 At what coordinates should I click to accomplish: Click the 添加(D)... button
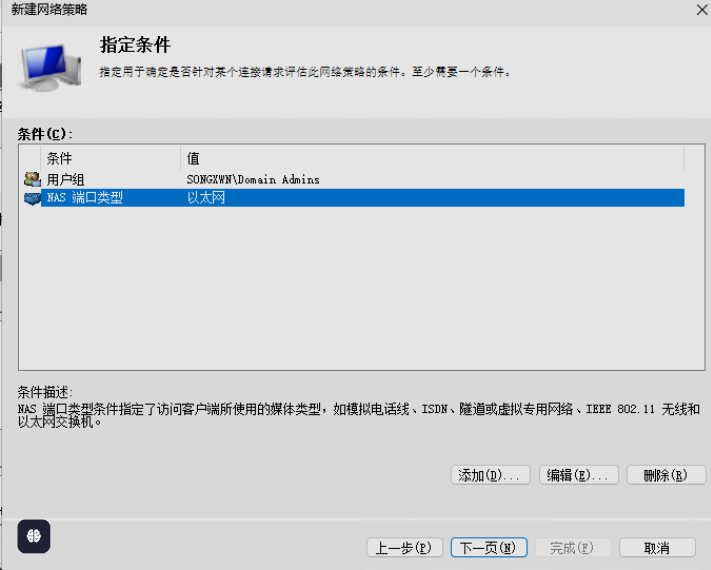point(490,475)
